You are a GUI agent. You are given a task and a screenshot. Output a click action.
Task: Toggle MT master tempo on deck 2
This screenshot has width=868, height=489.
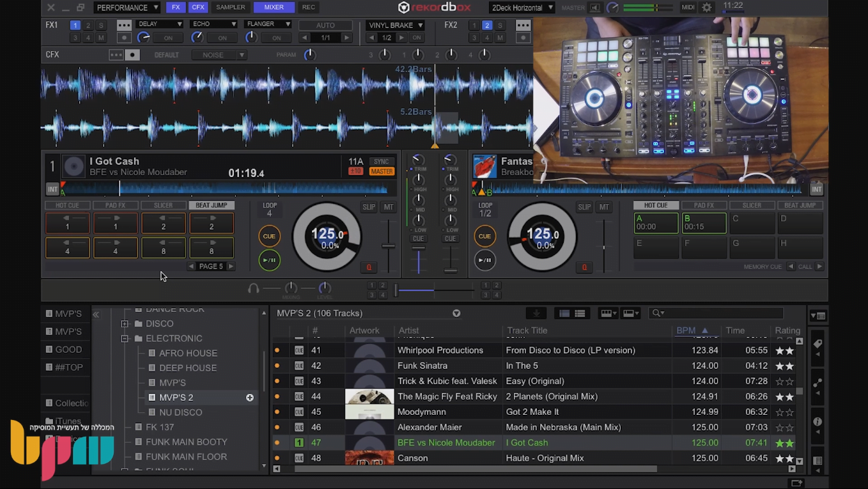click(603, 207)
